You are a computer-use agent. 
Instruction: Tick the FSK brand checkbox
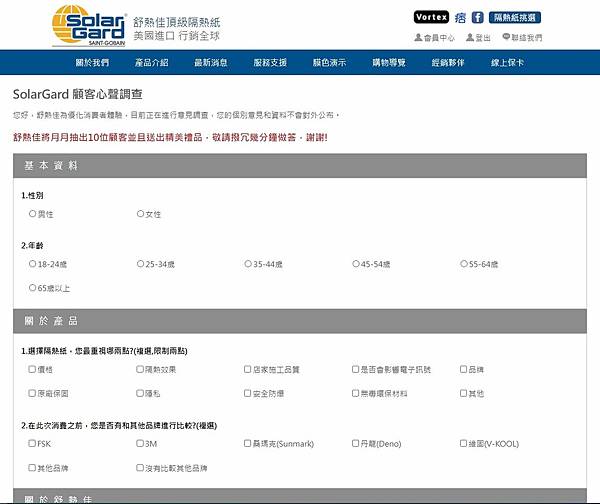coord(32,443)
